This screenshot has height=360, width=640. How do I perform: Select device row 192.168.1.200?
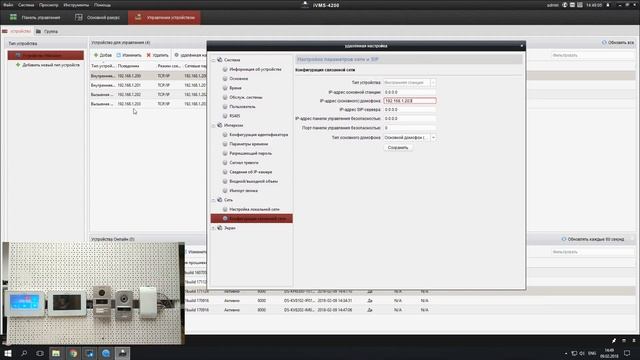tap(148, 76)
